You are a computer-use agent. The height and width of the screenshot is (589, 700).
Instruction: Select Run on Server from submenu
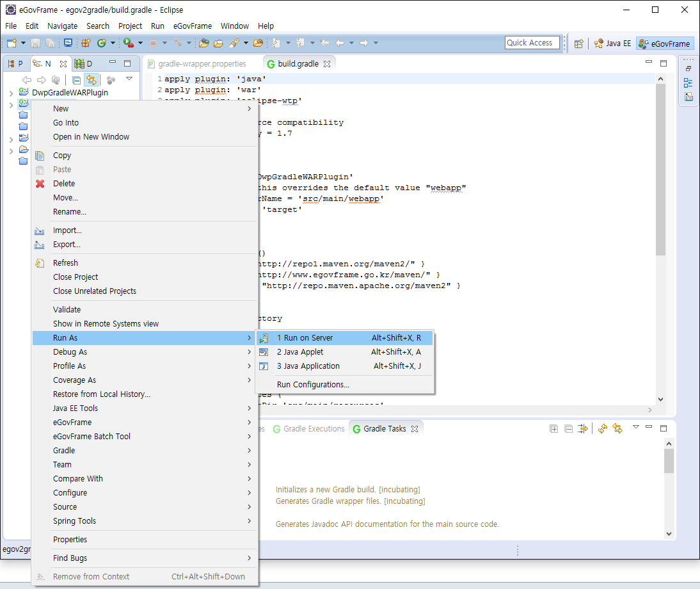305,338
